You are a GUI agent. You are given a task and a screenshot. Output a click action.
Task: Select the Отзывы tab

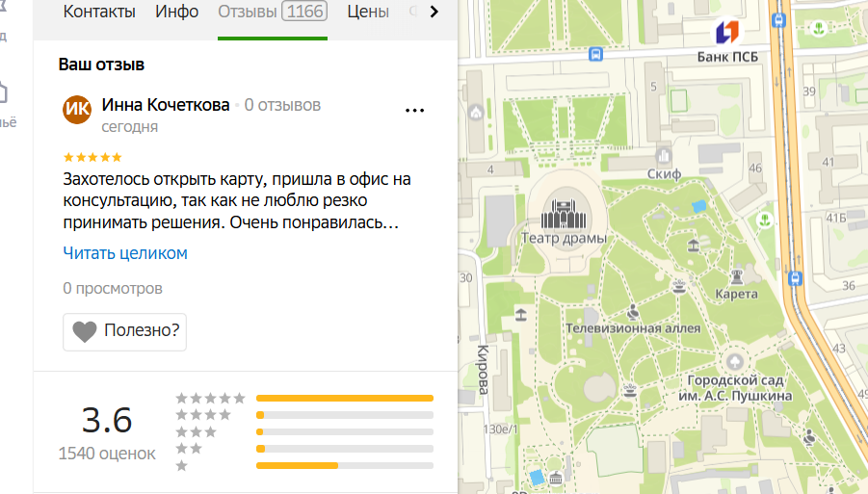(x=273, y=12)
